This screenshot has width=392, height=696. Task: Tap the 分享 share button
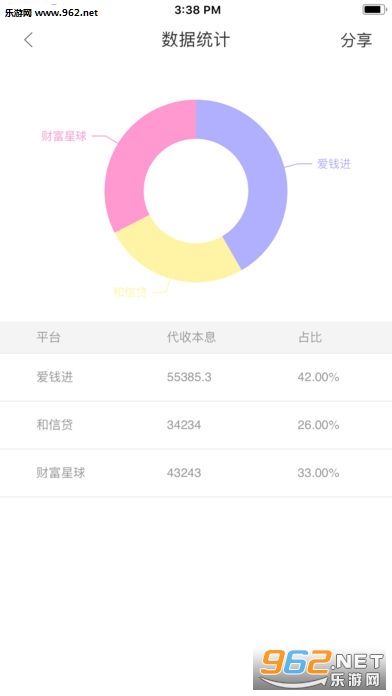click(356, 40)
